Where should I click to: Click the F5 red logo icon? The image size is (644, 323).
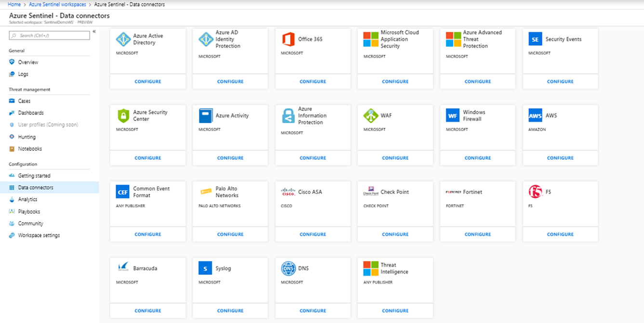pos(535,192)
